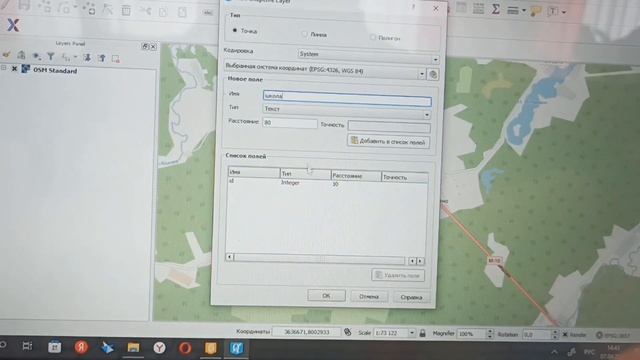Image resolution: width=640 pixels, height=360 pixels.
Task: Open the text annotation tool dropdown arrow
Action: pyautogui.click(x=564, y=12)
